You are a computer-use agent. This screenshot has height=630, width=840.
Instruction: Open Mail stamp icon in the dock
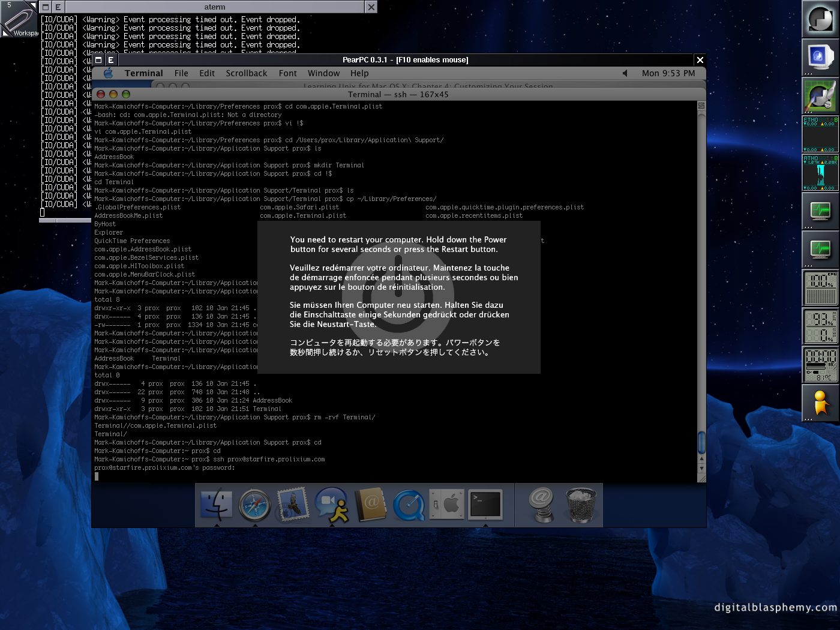[293, 504]
